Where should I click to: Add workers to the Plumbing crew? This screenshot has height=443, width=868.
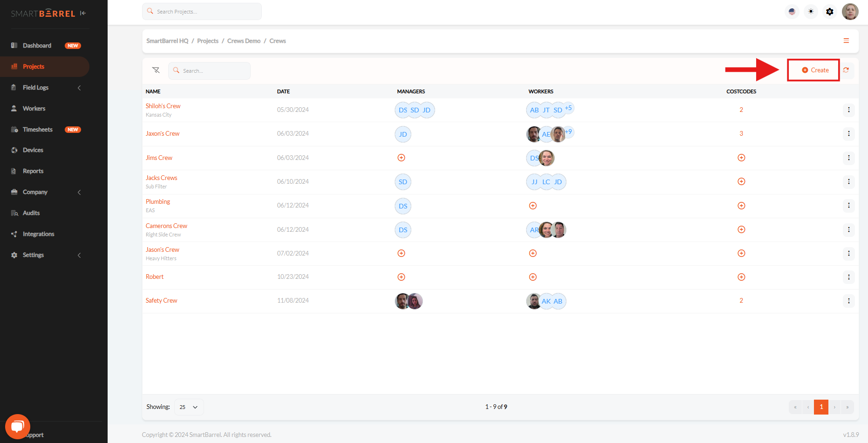click(533, 206)
